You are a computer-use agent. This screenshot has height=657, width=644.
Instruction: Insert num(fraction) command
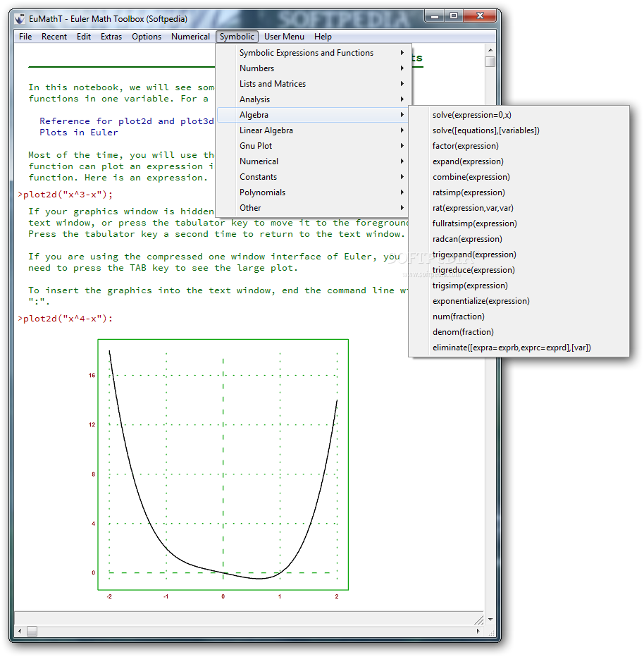(x=519, y=317)
